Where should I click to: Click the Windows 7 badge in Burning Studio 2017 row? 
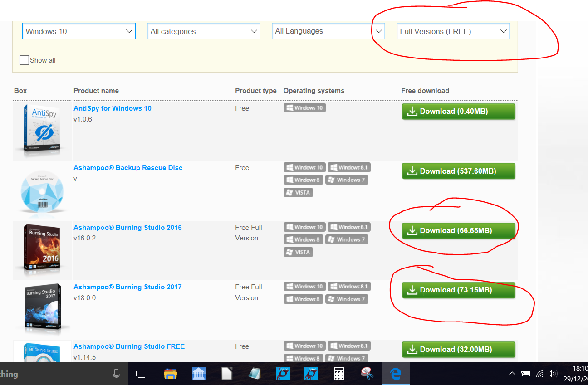(347, 299)
